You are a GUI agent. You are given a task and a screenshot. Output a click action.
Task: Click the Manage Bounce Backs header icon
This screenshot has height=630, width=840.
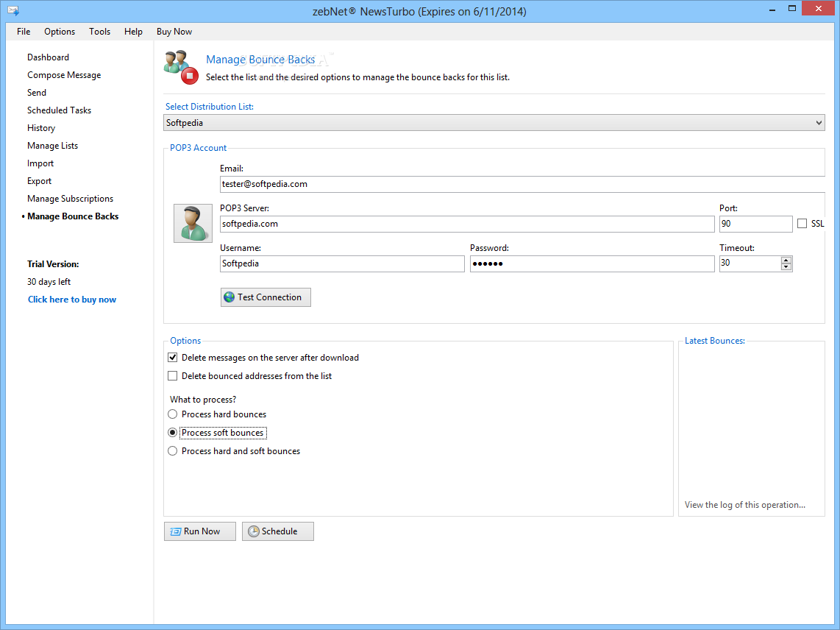181,68
